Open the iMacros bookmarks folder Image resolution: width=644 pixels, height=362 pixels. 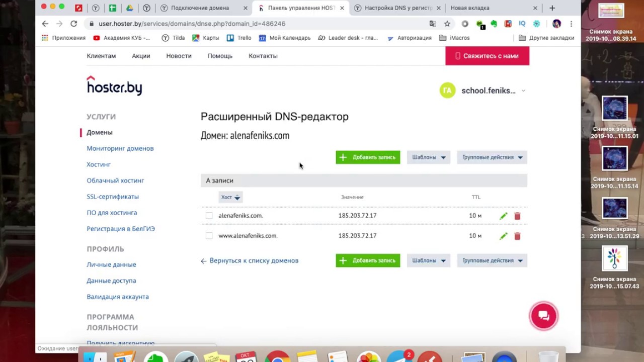point(454,38)
